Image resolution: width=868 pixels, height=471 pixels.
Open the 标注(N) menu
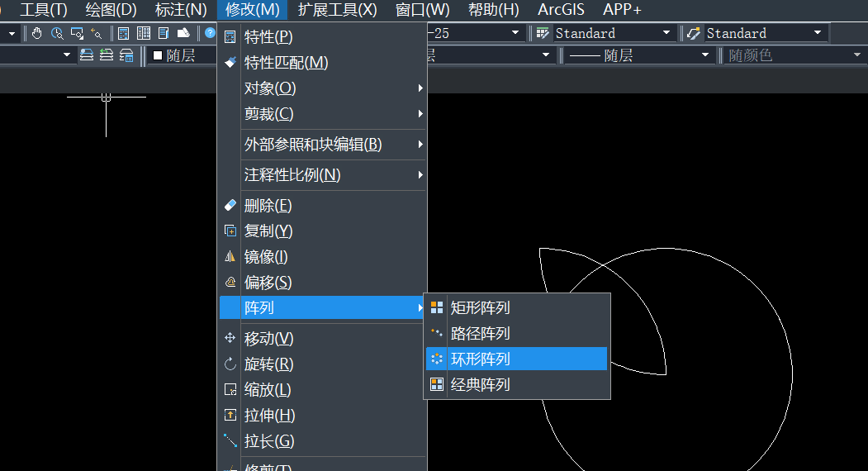point(181,9)
